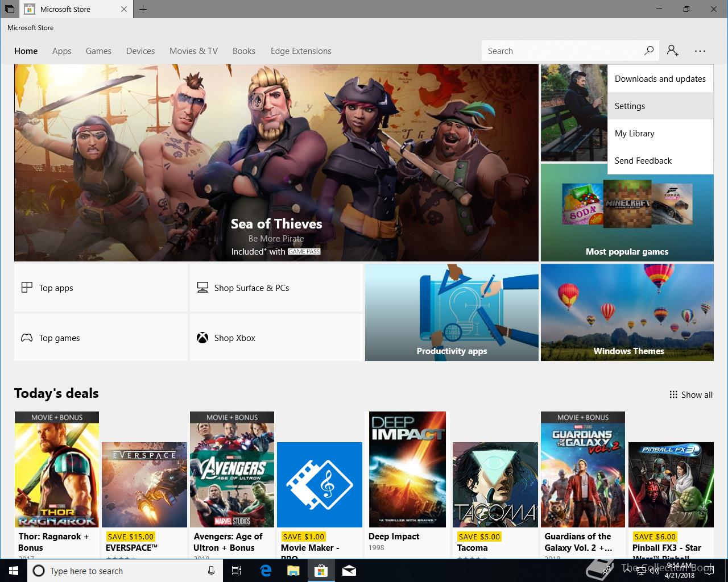Viewport: 728px width, 582px height.
Task: Open Pinball FX3 Star Wars cover
Action: point(671,485)
